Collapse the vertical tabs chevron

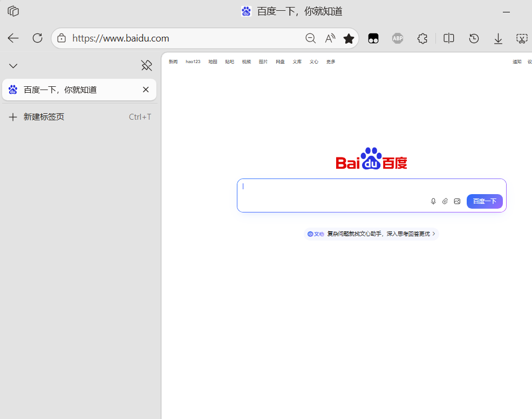13,66
